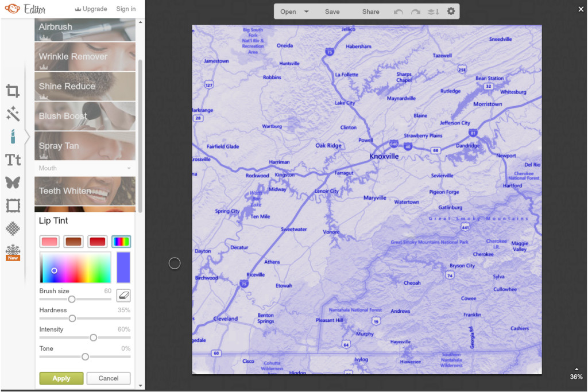This screenshot has width=588, height=392.
Task: Choose the rainbow custom color swatch
Action: click(122, 242)
